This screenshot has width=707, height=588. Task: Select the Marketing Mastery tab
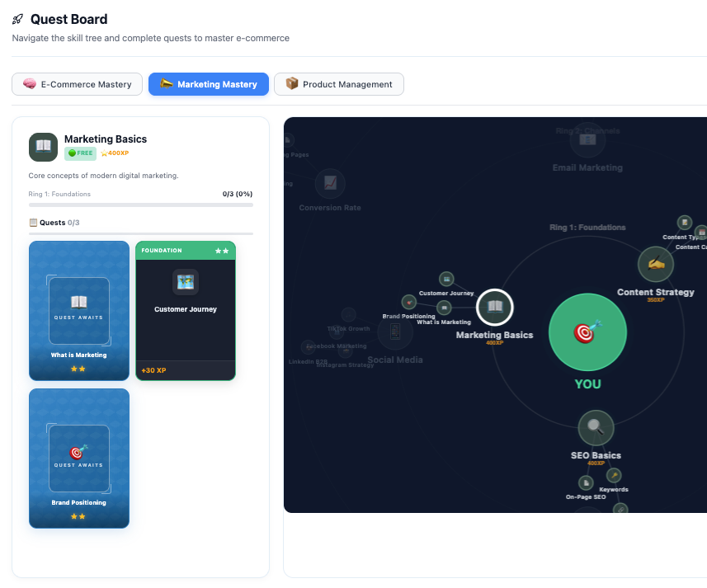tap(209, 84)
